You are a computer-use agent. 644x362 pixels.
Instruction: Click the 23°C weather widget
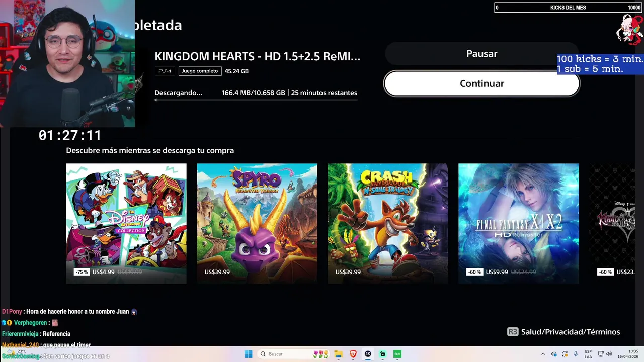pos(21,354)
